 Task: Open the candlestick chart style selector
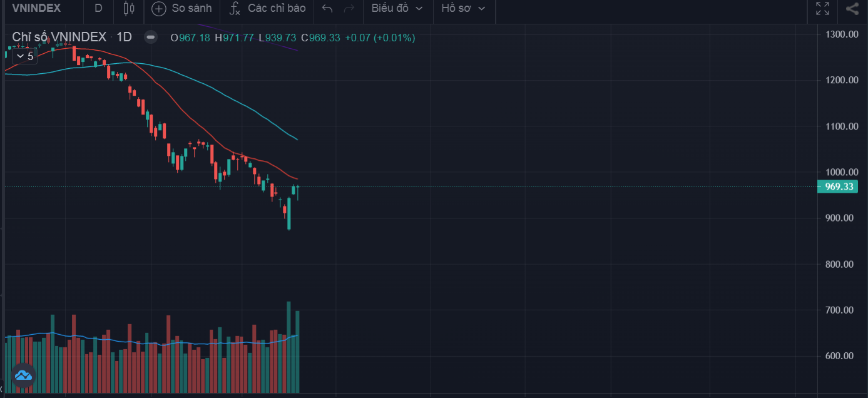pos(129,9)
